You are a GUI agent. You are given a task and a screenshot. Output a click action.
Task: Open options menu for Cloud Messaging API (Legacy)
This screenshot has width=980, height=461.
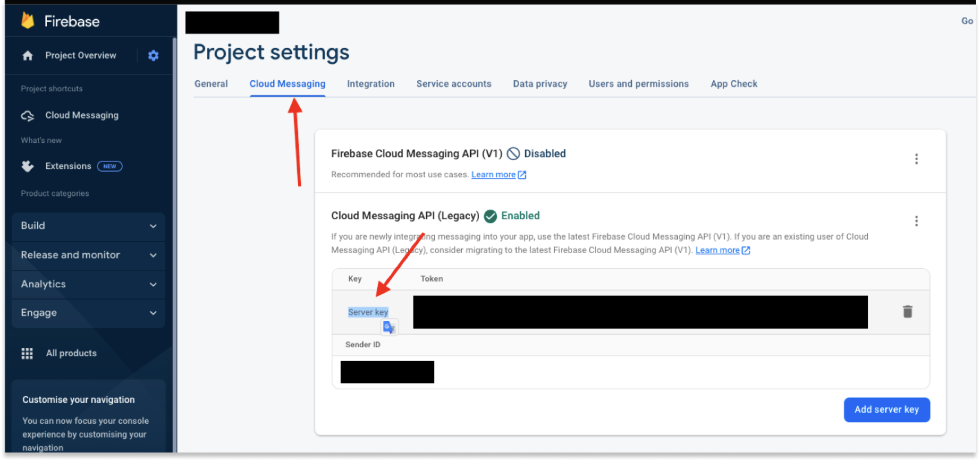tap(916, 221)
